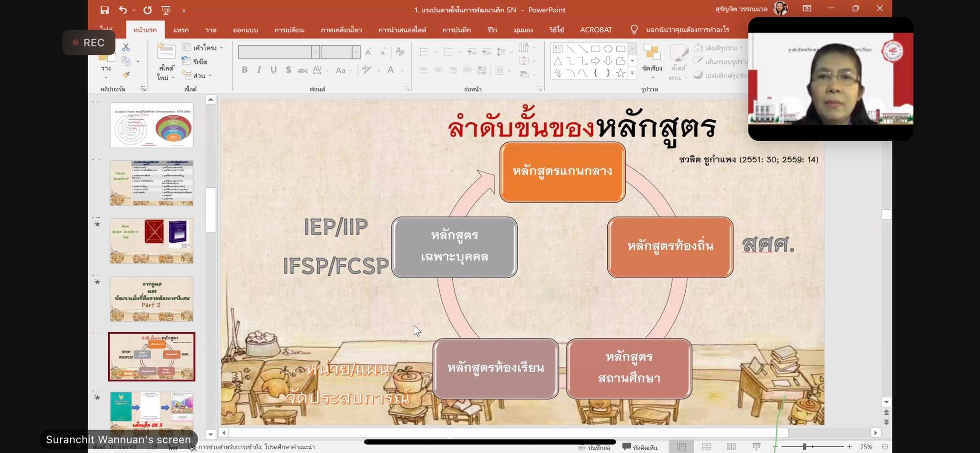Screen dimensions: 980x453
Task: Switch to the แทรก ribbon tab
Action: (x=181, y=30)
